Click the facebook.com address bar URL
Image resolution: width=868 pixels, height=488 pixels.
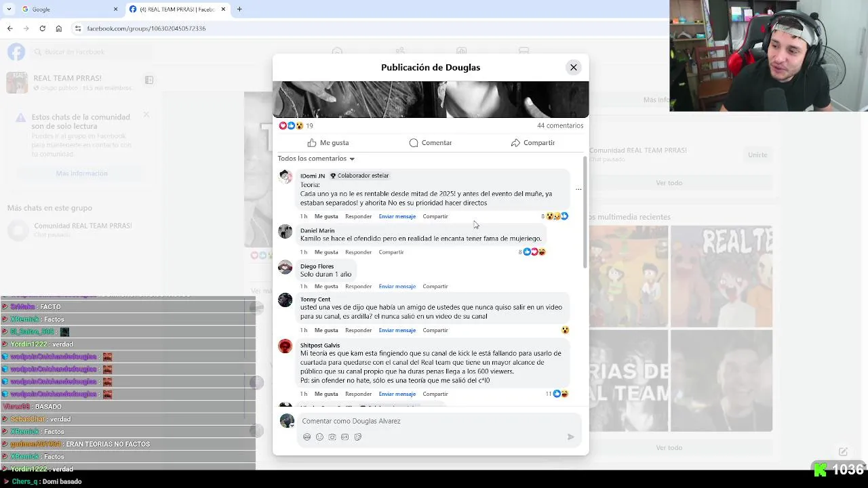pos(146,28)
